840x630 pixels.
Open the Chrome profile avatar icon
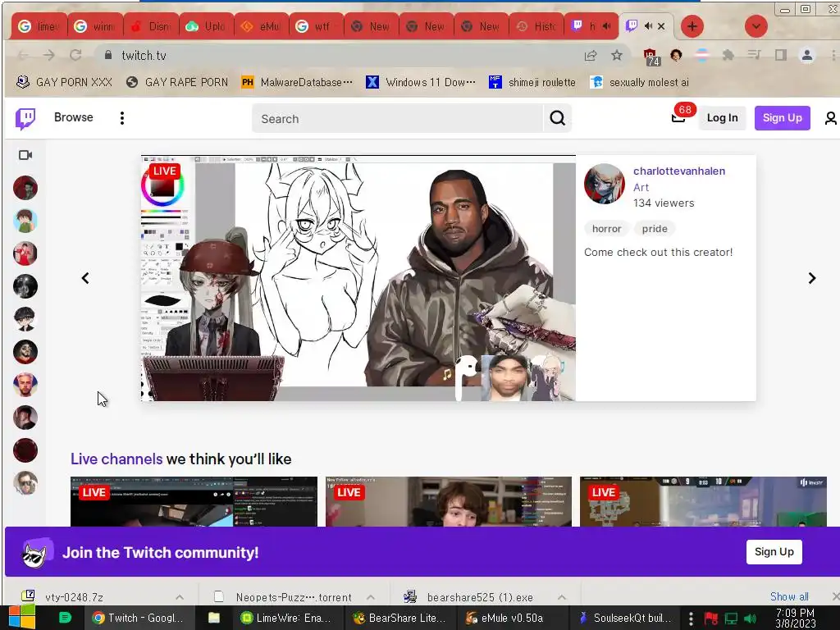point(807,55)
